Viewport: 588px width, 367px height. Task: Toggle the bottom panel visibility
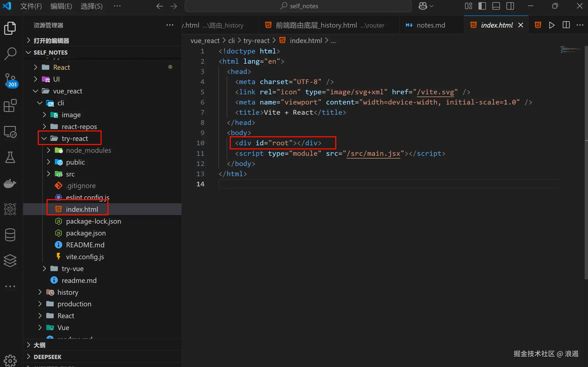[496, 6]
